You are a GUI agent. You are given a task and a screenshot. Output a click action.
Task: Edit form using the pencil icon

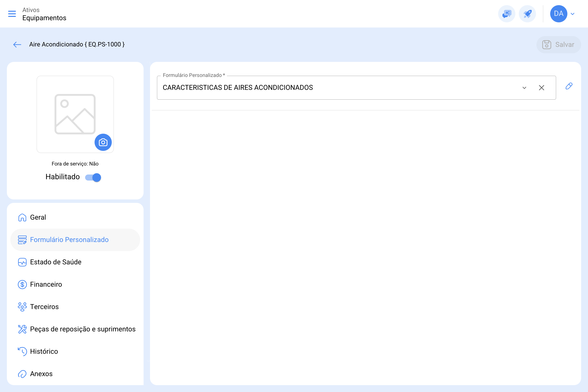pyautogui.click(x=569, y=86)
